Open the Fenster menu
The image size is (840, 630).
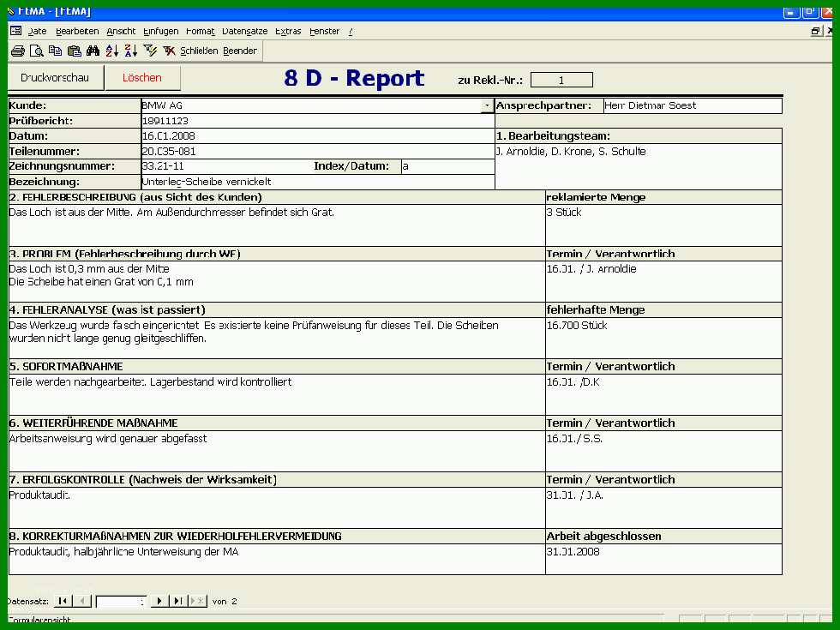tap(325, 31)
